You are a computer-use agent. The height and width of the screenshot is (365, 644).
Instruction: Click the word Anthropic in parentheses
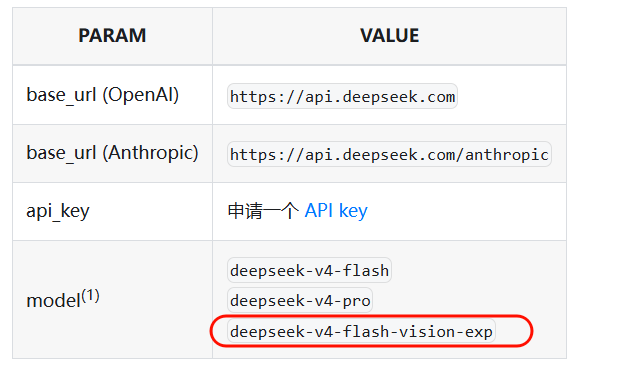tap(151, 153)
